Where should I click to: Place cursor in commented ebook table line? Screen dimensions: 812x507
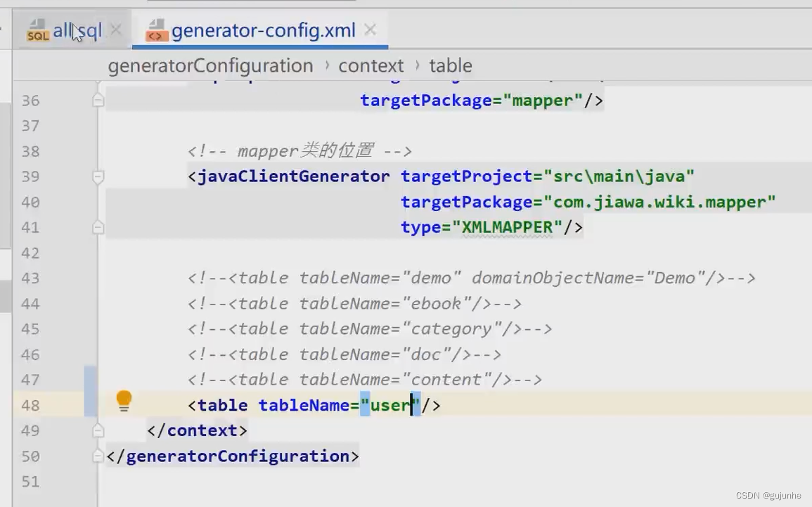click(x=354, y=304)
